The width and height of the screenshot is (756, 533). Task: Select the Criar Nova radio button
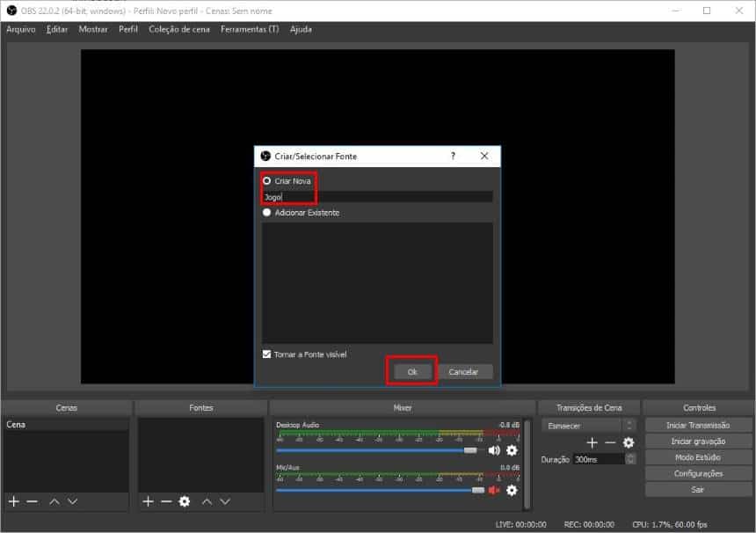coord(266,181)
